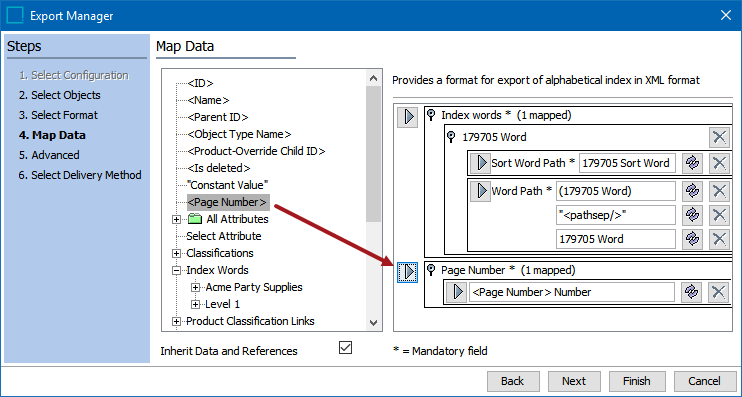This screenshot has width=742, height=397.
Task: Click arrow button next to Word Path
Action: [x=481, y=191]
